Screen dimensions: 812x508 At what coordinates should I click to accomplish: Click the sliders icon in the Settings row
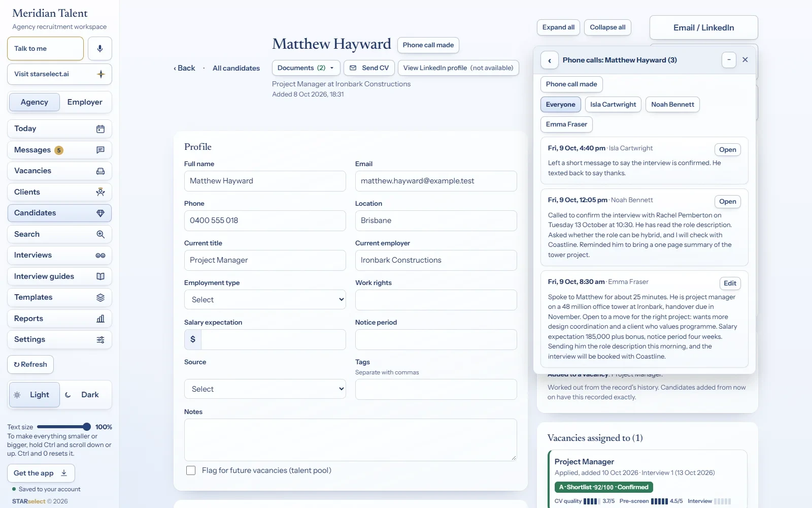pos(100,340)
